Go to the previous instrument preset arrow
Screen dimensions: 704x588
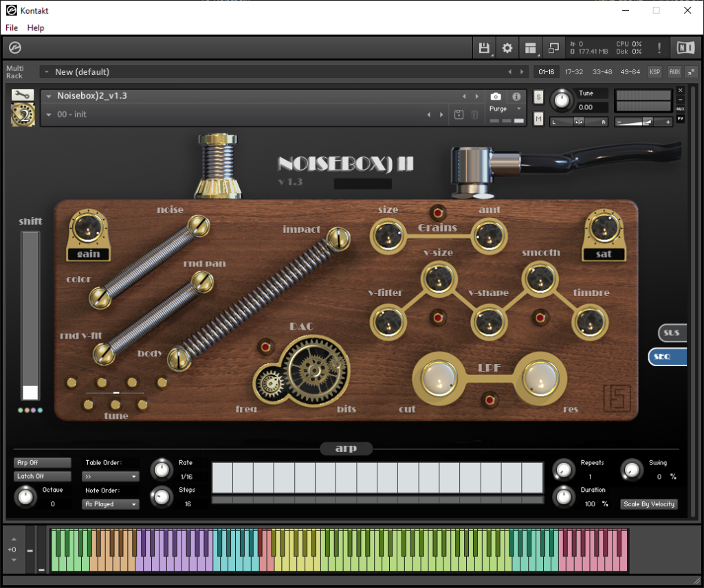[x=464, y=96]
